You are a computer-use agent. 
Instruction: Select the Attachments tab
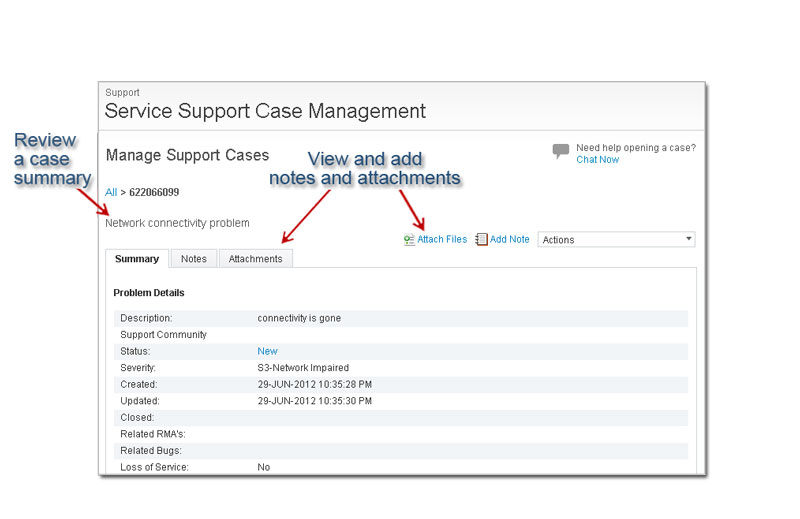click(x=255, y=259)
